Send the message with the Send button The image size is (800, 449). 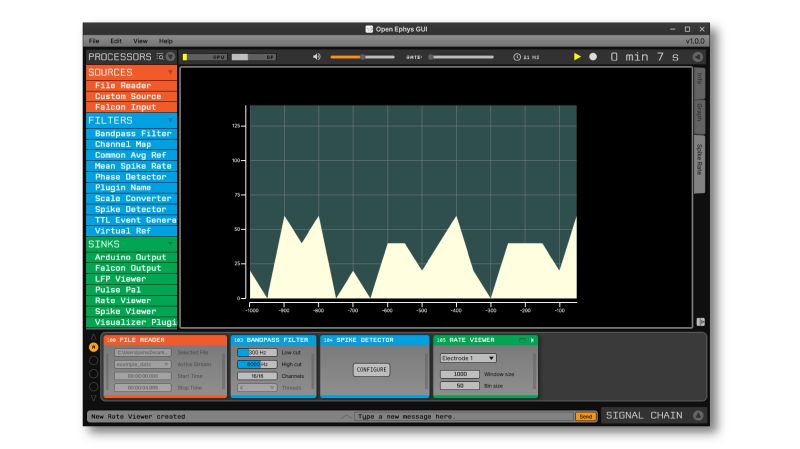pyautogui.click(x=586, y=416)
